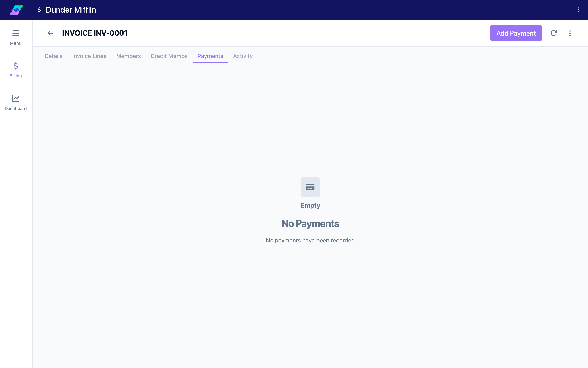Open the Invoice Lines tab
588x368 pixels.
click(x=89, y=56)
